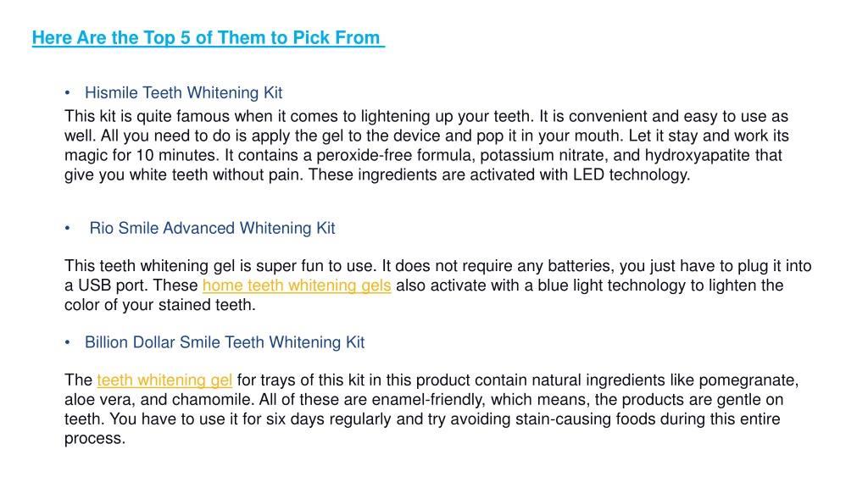Open the 'home teeth whitening gels' hyperlink
This screenshot has height=488, width=868.
point(297,286)
